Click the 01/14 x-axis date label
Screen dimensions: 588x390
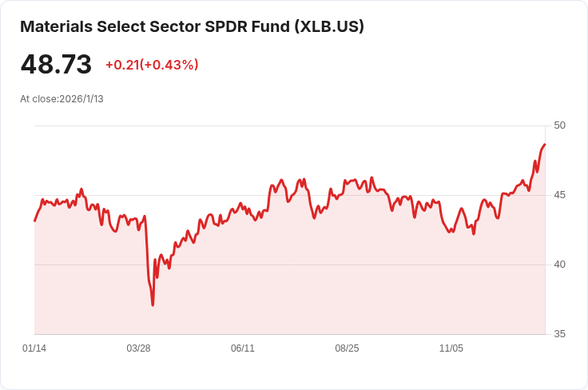pyautogui.click(x=34, y=348)
